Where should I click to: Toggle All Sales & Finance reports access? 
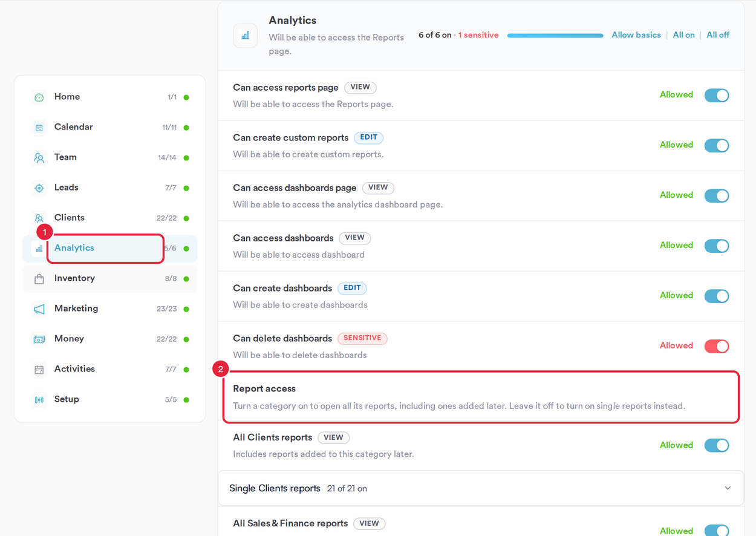[x=717, y=531]
